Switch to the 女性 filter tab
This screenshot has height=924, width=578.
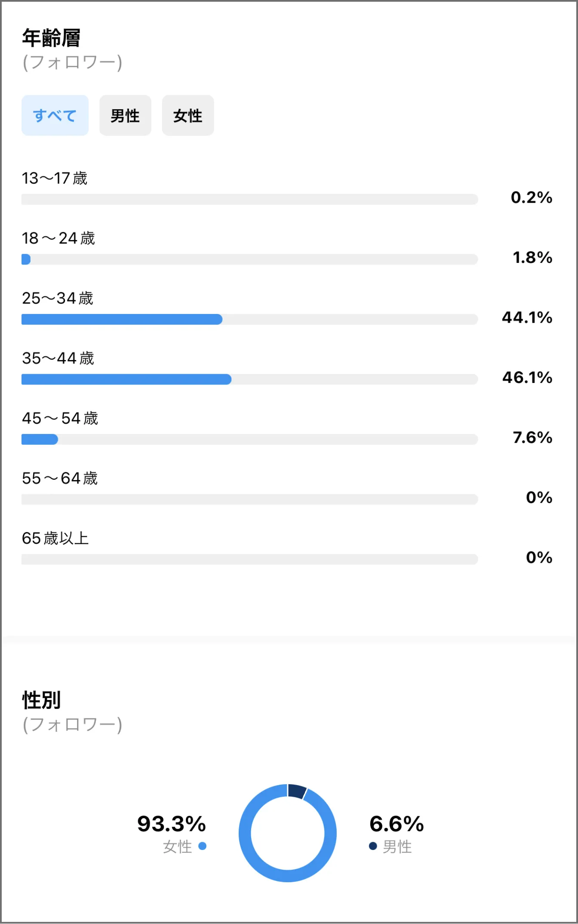[188, 115]
